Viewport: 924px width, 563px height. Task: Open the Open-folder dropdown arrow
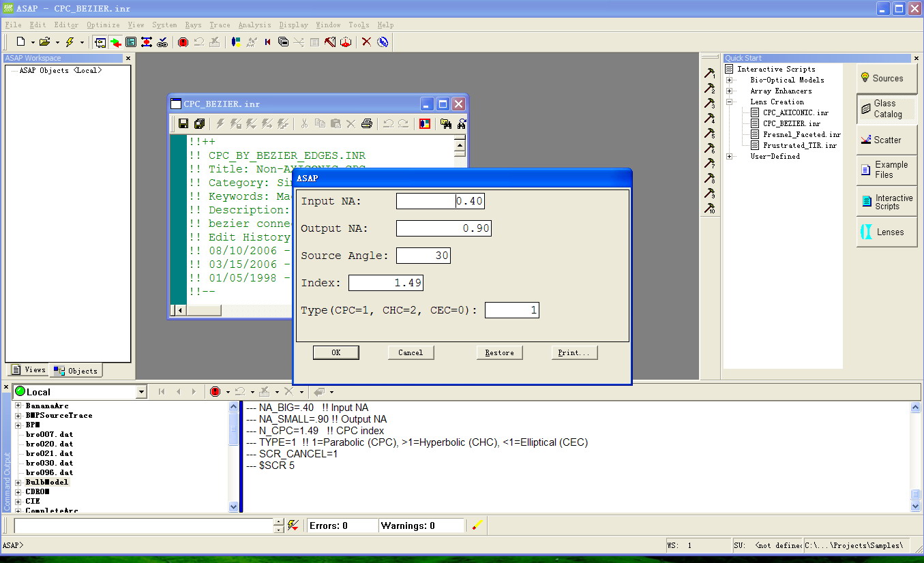(57, 42)
